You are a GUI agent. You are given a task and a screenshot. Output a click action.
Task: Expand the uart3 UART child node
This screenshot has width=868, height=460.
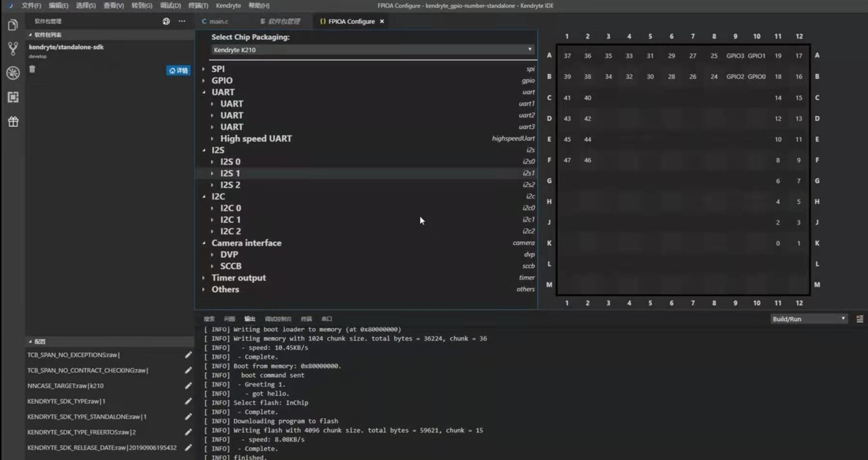(x=212, y=127)
